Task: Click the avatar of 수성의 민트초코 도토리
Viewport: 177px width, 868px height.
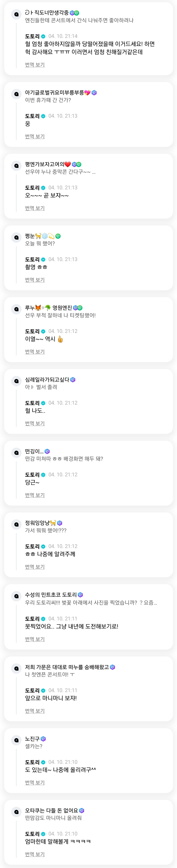Action: tap(16, 596)
